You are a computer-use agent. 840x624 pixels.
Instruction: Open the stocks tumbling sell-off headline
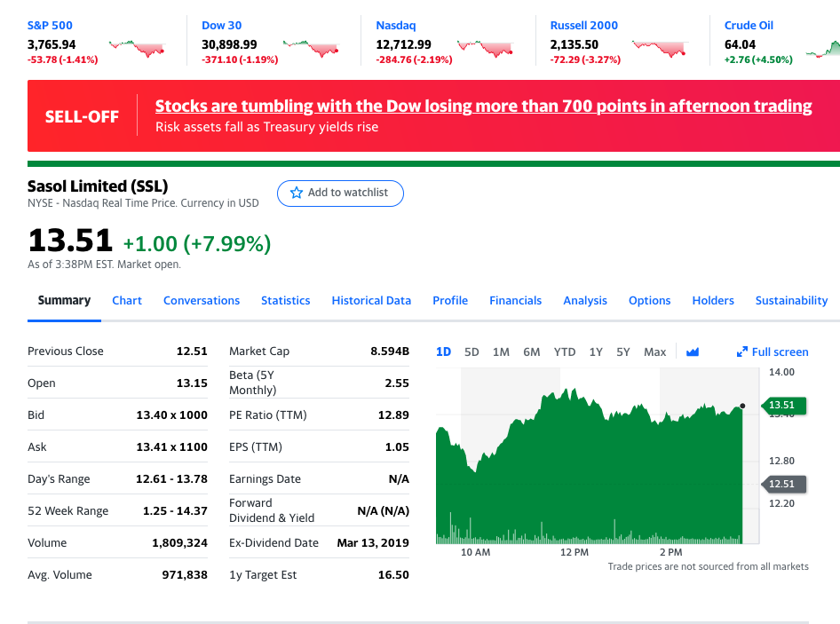coord(483,106)
